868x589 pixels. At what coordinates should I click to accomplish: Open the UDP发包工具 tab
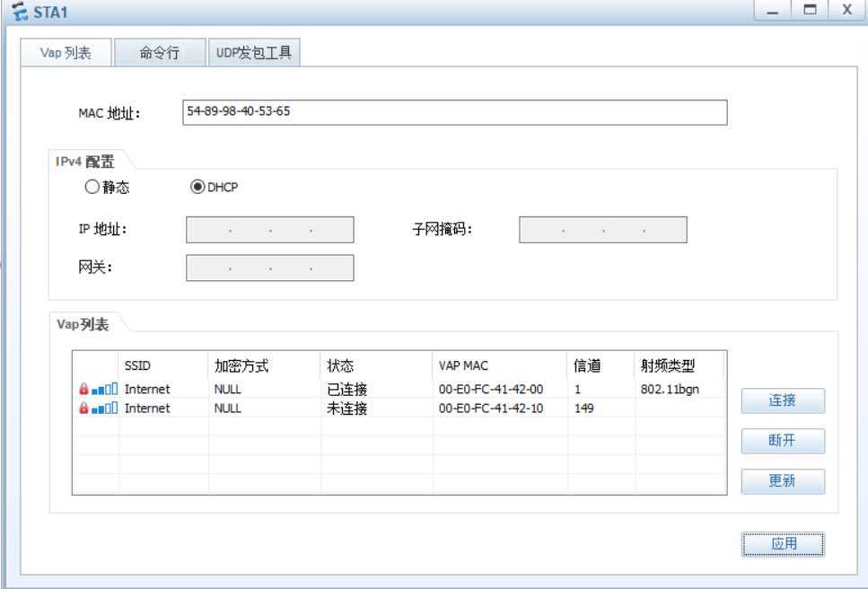click(254, 53)
